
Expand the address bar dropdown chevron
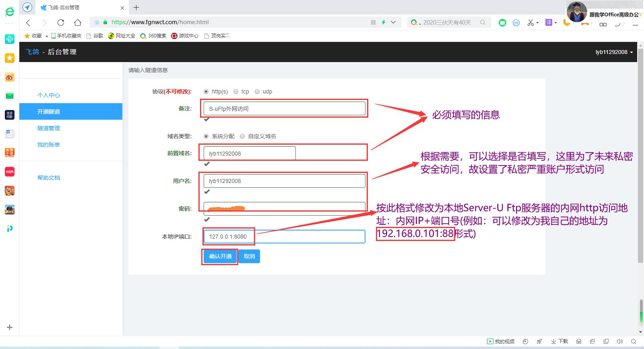(393, 23)
